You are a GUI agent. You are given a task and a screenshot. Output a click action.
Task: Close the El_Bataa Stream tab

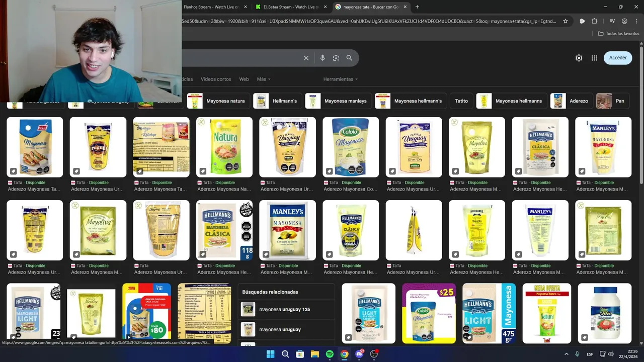click(x=325, y=7)
